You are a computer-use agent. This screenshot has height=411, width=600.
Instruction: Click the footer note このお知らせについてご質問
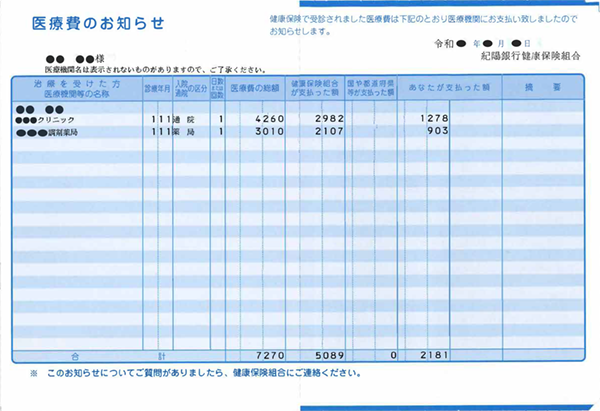pos(204,373)
